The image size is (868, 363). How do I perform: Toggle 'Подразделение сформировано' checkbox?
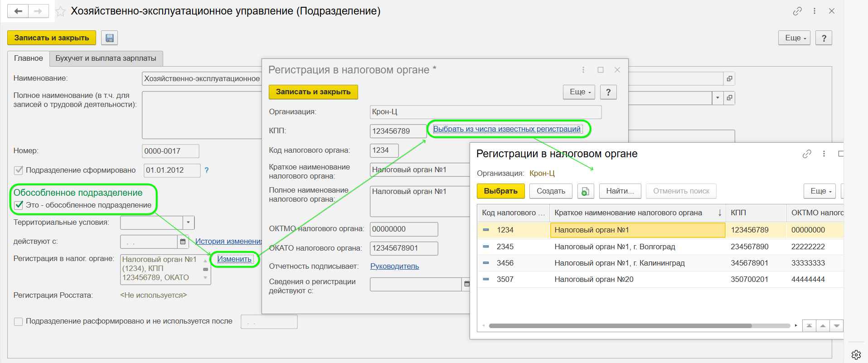[x=19, y=170]
